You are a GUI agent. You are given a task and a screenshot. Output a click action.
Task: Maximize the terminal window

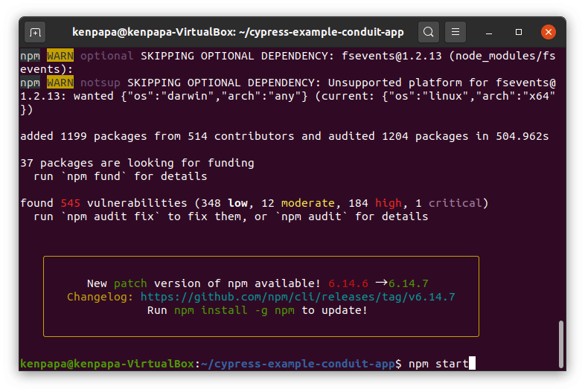coord(519,32)
